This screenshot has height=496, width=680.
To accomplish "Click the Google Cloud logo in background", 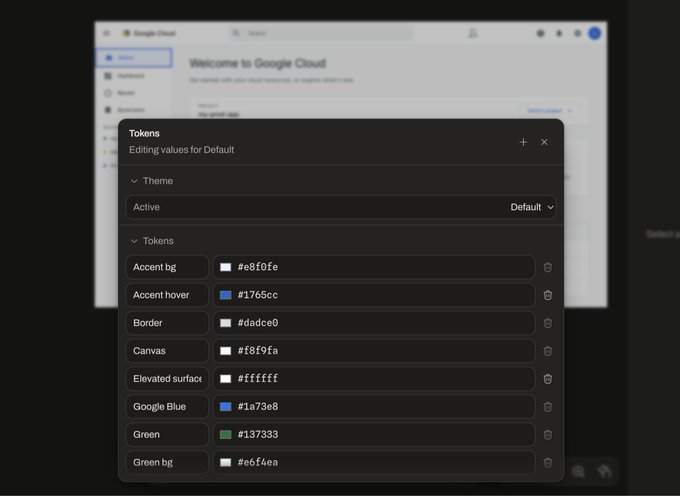I will pos(149,33).
